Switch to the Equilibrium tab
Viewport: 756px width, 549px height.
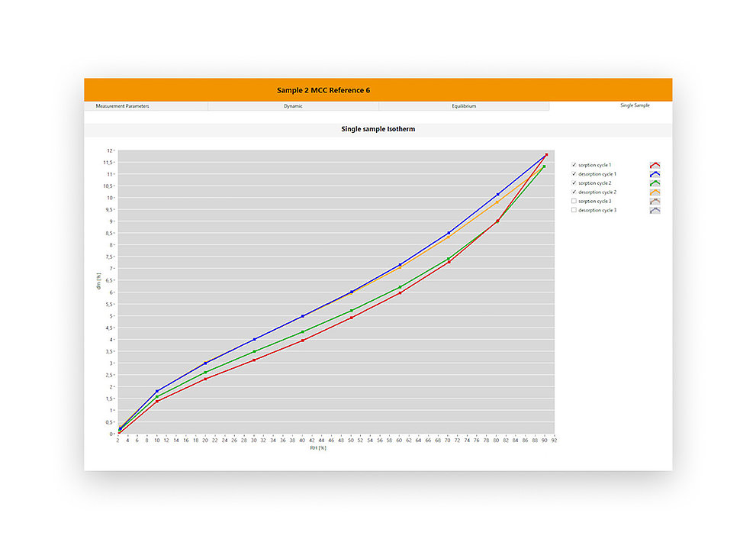(464, 106)
